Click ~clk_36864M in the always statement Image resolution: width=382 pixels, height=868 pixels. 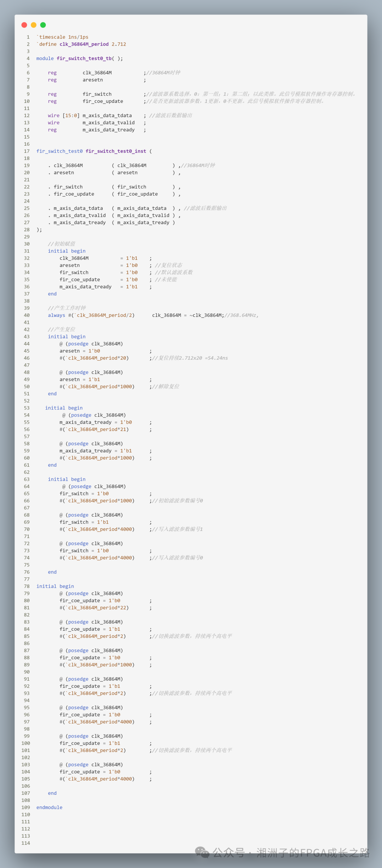coord(206,315)
